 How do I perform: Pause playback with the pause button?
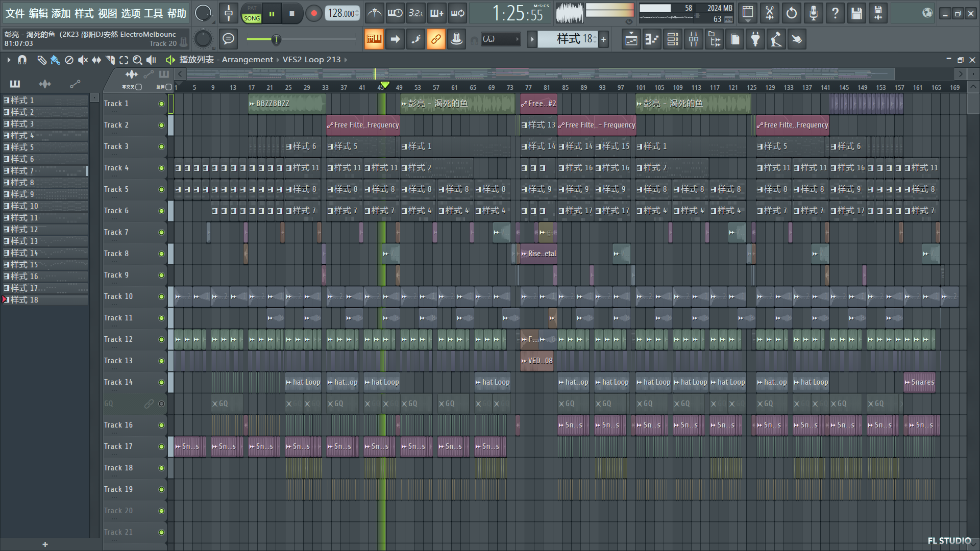pyautogui.click(x=272, y=14)
